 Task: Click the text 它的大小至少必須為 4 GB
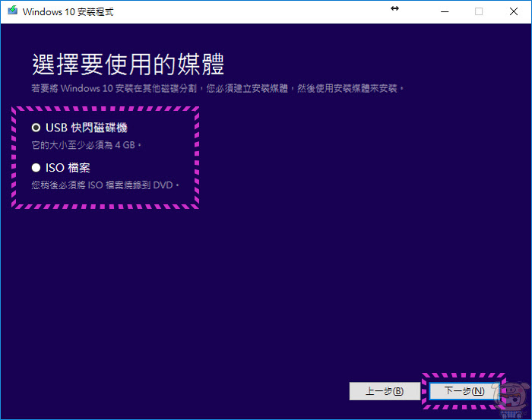click(86, 145)
